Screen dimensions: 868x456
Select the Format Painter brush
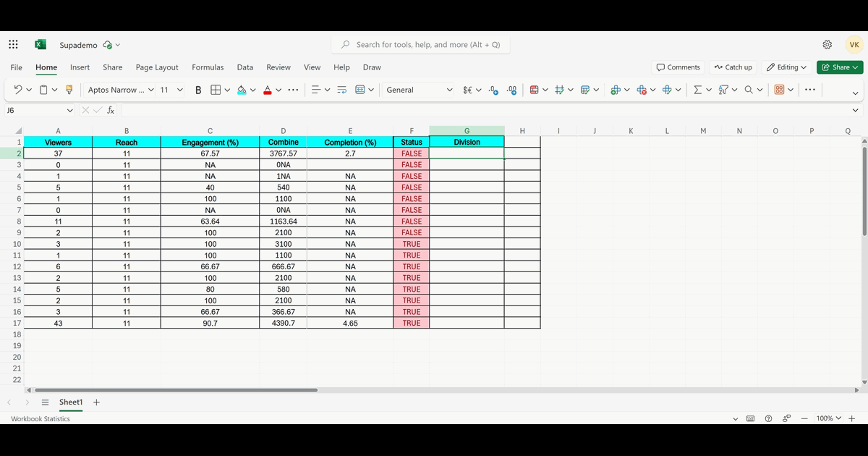pos(69,90)
